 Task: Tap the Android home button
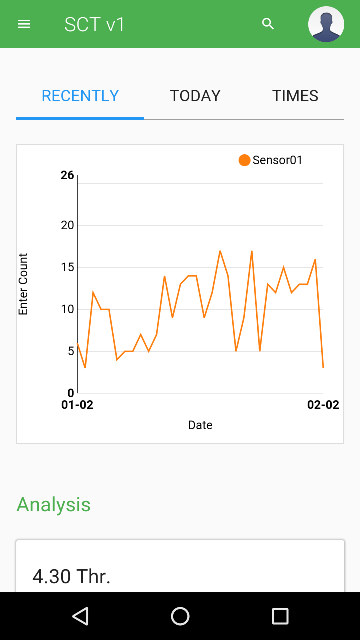click(x=180, y=616)
